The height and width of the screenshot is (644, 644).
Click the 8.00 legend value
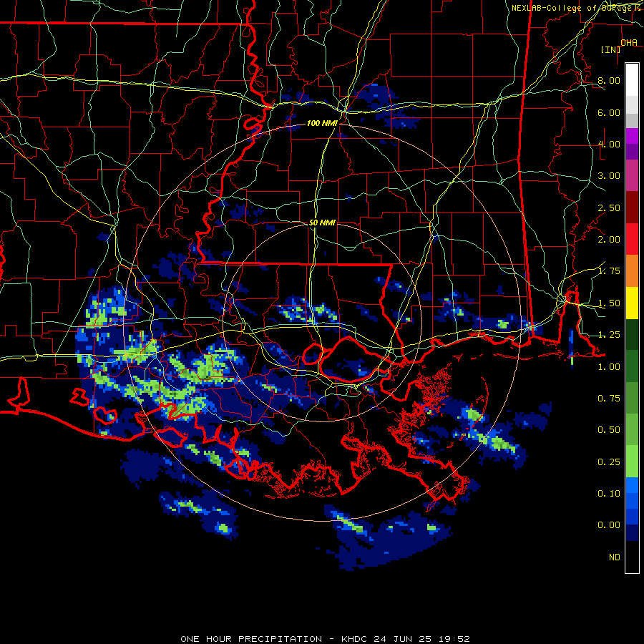[x=609, y=80]
